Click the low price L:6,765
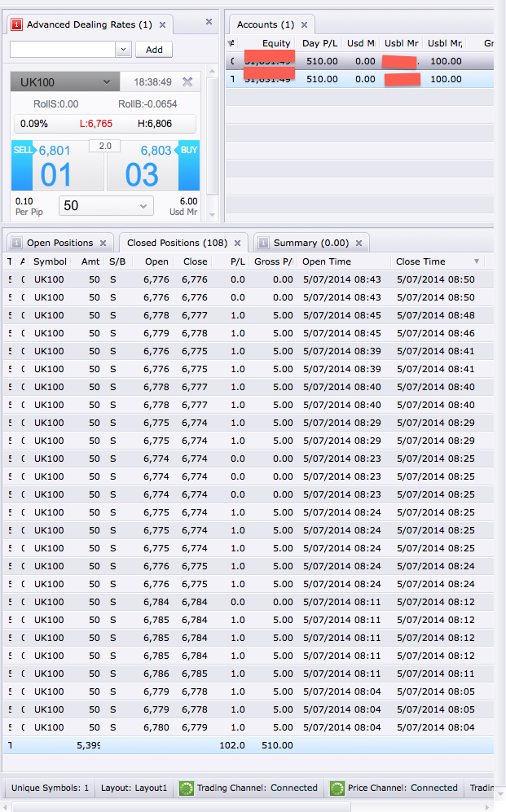 (96, 124)
